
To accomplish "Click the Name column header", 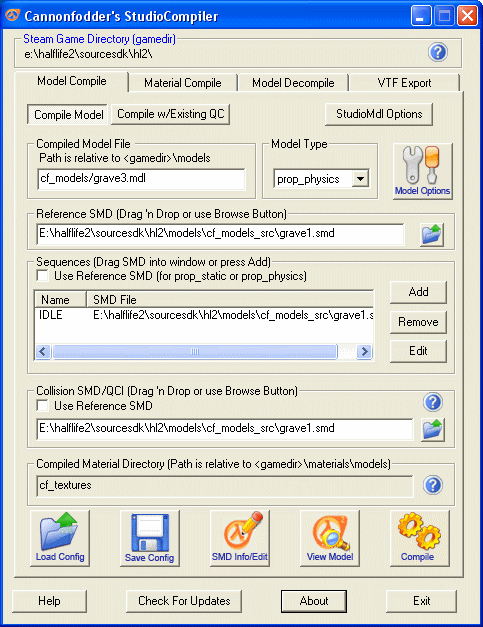I will pyautogui.click(x=61, y=300).
